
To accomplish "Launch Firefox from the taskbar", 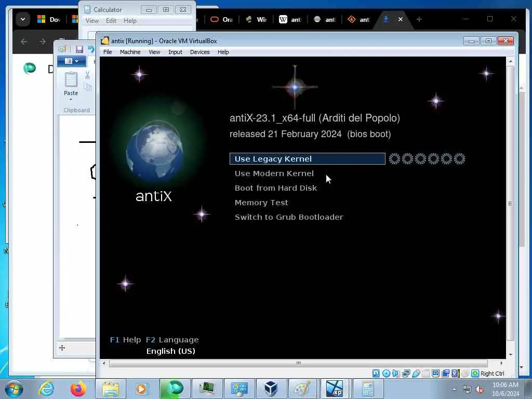I will [x=78, y=389].
